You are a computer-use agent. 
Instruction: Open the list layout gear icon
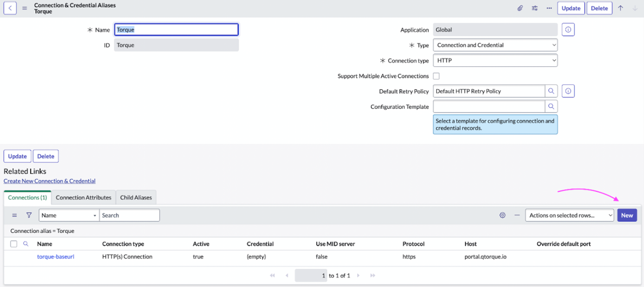pyautogui.click(x=502, y=215)
